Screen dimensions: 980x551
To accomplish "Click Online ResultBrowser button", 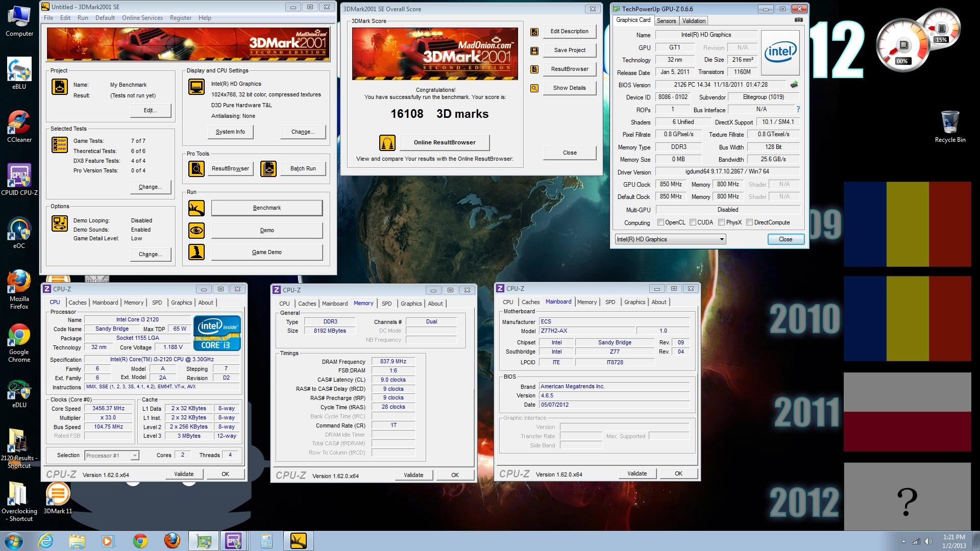I will [445, 142].
